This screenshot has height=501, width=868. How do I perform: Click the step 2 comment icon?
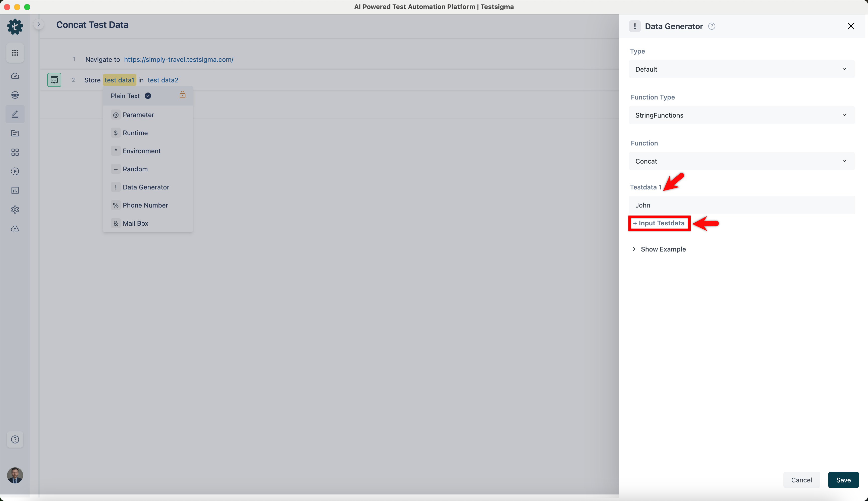coord(54,80)
